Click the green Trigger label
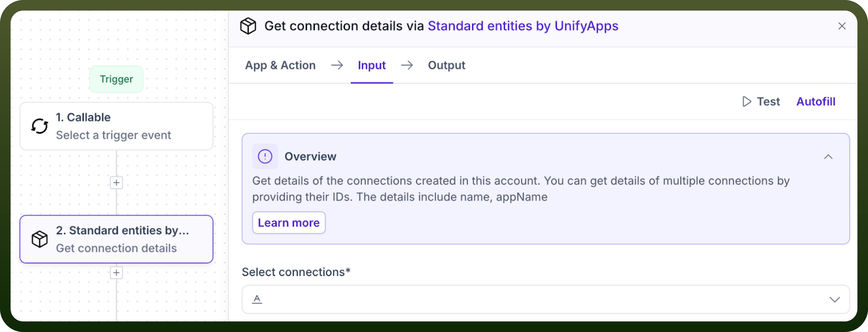The height and width of the screenshot is (332, 868). 116,79
